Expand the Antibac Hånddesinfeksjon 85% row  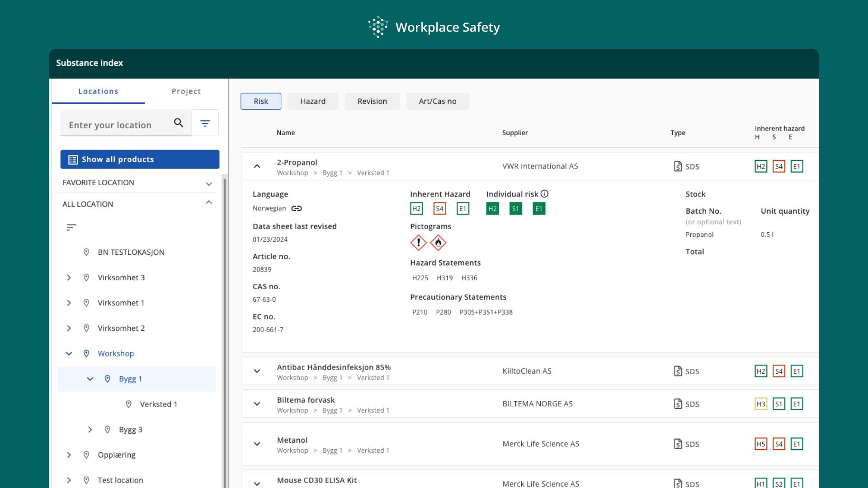click(x=257, y=371)
